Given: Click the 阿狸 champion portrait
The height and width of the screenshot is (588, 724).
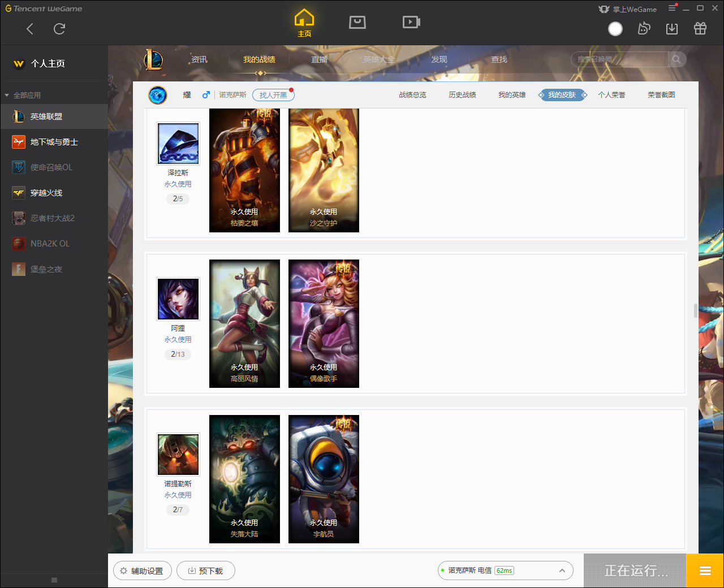Looking at the screenshot, I should click(x=178, y=299).
